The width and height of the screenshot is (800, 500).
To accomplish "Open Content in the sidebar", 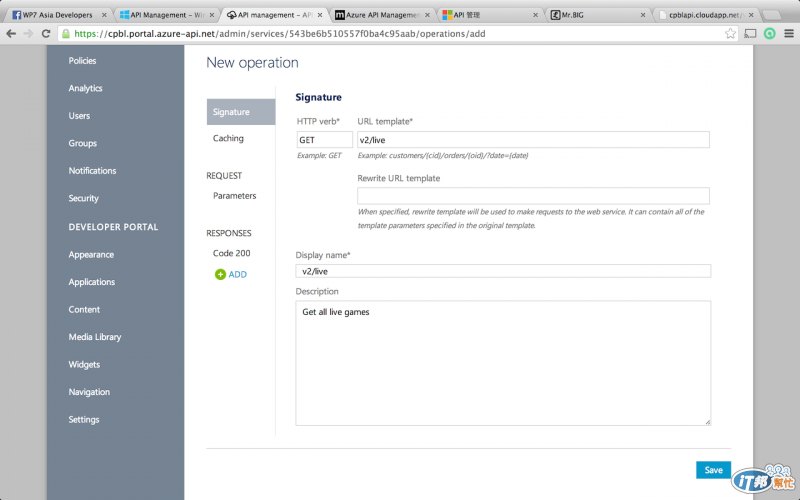I will click(84, 310).
